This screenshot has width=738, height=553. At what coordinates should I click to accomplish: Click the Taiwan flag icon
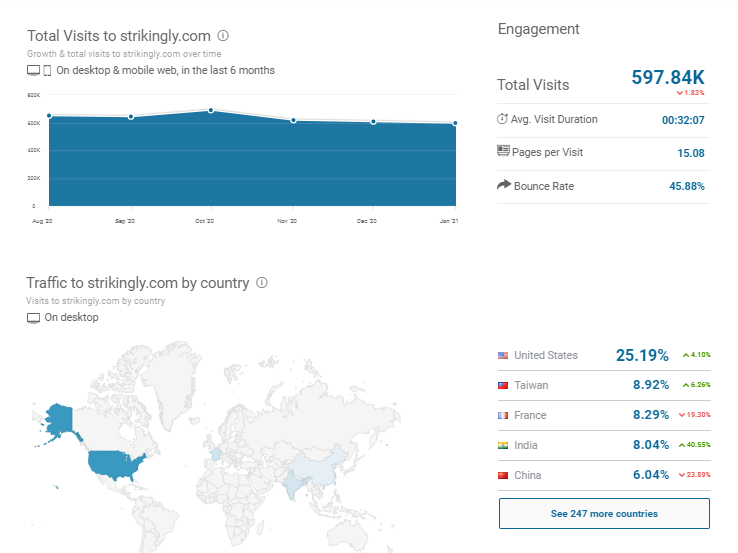click(503, 385)
